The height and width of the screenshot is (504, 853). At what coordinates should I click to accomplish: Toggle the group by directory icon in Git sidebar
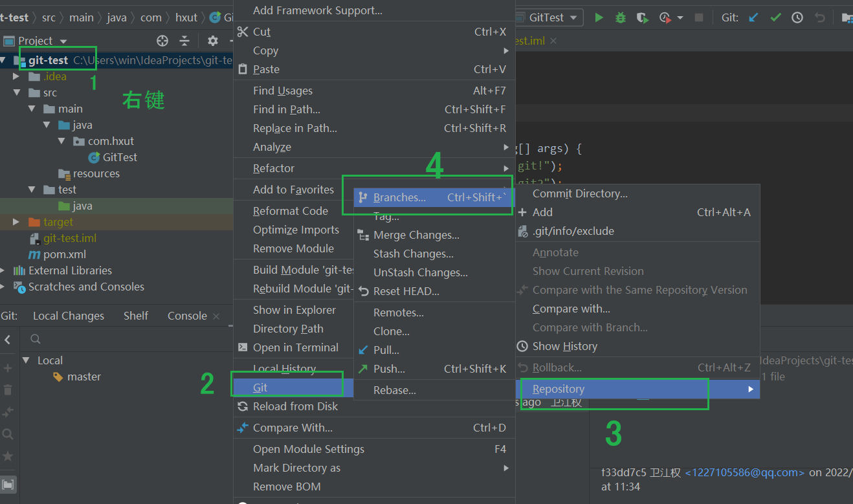coord(8,484)
